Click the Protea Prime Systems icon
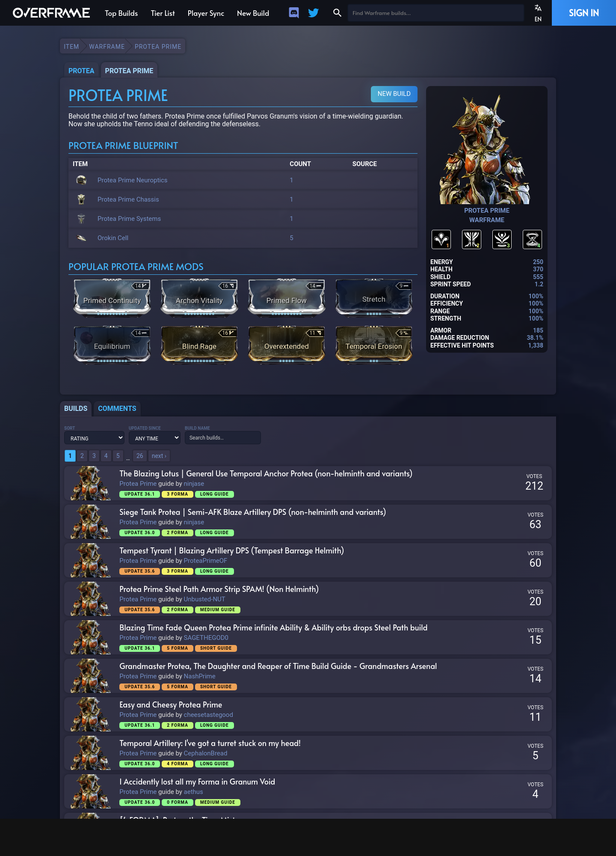This screenshot has width=616, height=856. click(81, 219)
